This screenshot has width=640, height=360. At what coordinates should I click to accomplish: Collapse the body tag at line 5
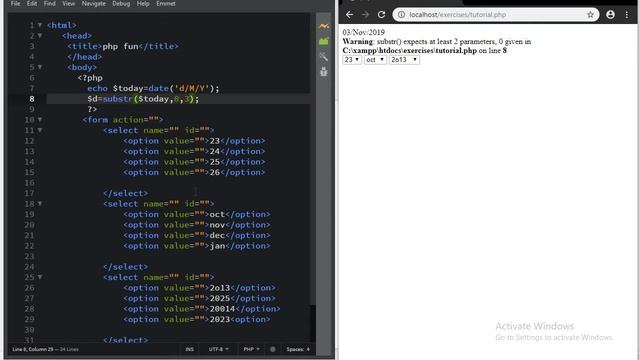tap(40, 67)
